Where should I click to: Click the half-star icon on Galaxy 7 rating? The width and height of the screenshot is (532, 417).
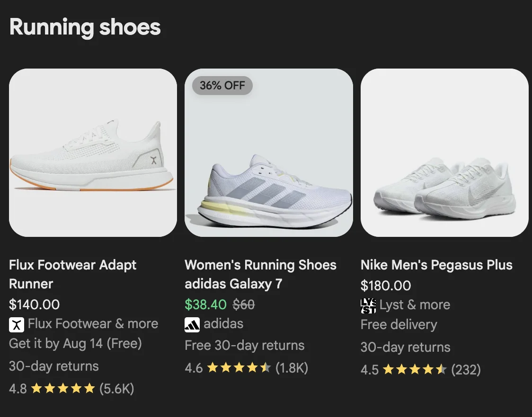tap(265, 368)
